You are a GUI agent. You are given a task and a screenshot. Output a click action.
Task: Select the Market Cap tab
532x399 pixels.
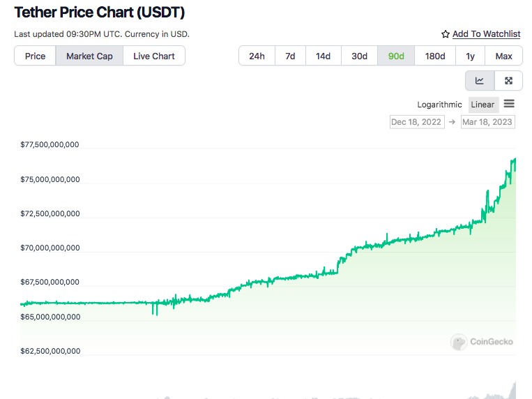point(89,56)
